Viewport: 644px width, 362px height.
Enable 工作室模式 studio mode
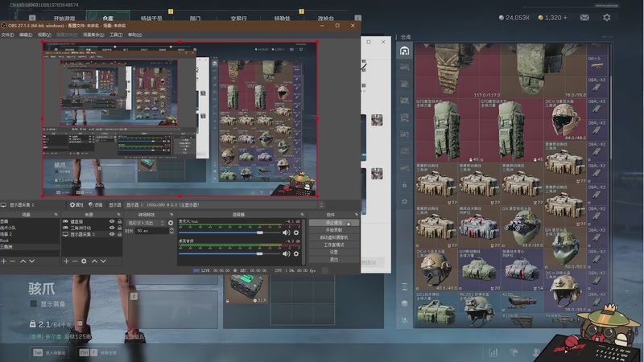click(333, 245)
